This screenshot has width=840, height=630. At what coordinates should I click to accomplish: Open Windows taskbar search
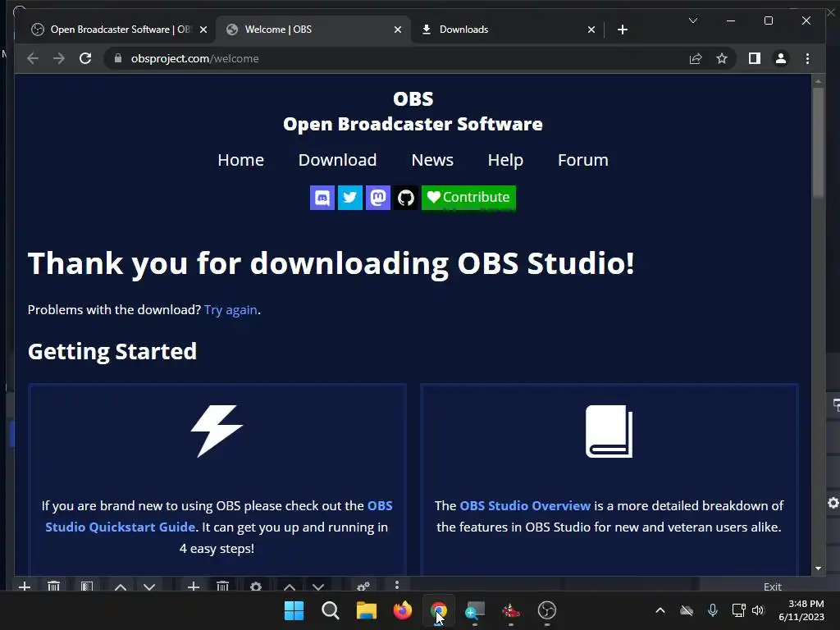pos(330,610)
